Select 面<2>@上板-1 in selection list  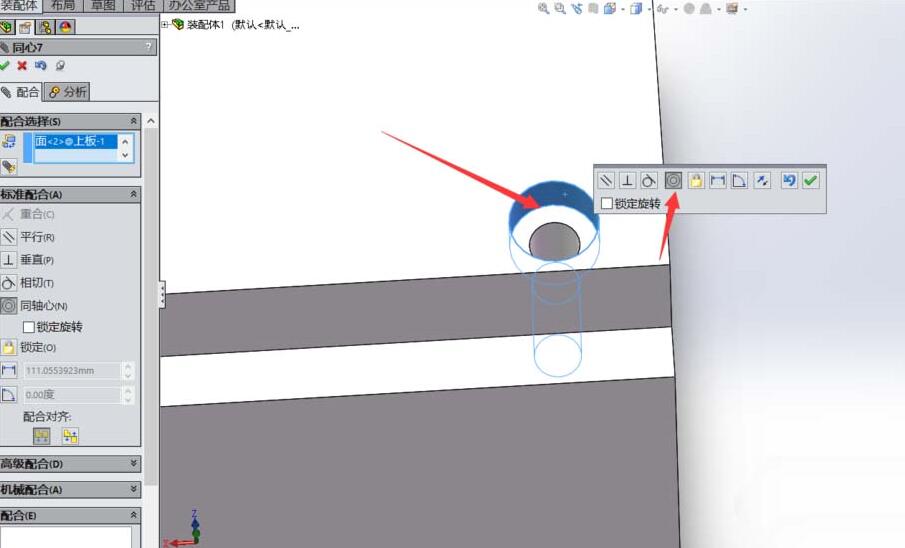76,141
